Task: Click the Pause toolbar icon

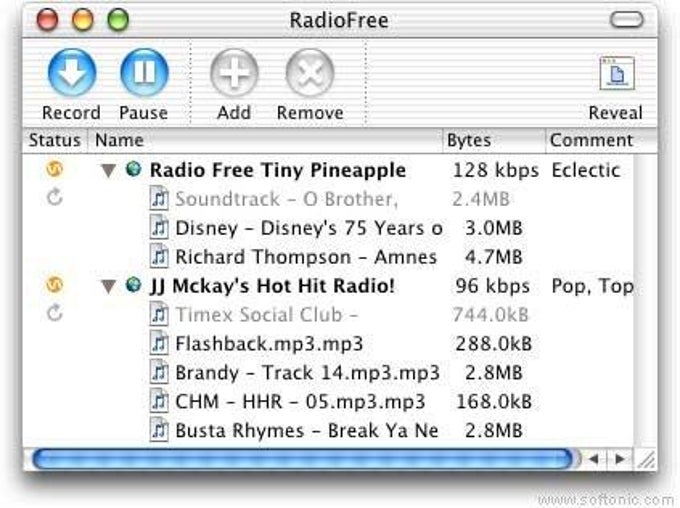Action: click(144, 72)
